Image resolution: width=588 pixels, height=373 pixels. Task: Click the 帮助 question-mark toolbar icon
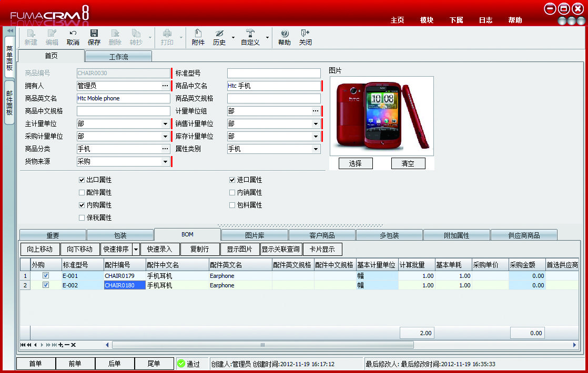click(x=285, y=34)
